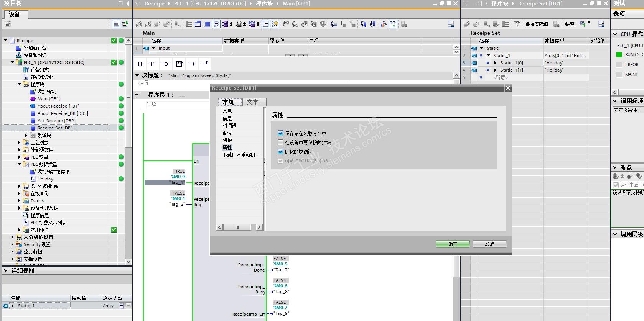Insert an assignment coil
The width and height of the screenshot is (644, 321).
[166, 64]
